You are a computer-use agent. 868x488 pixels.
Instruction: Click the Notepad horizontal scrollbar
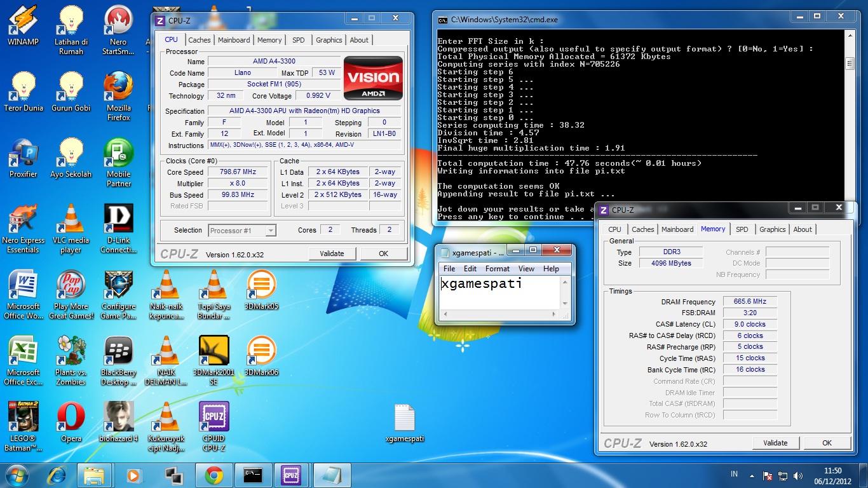(499, 315)
